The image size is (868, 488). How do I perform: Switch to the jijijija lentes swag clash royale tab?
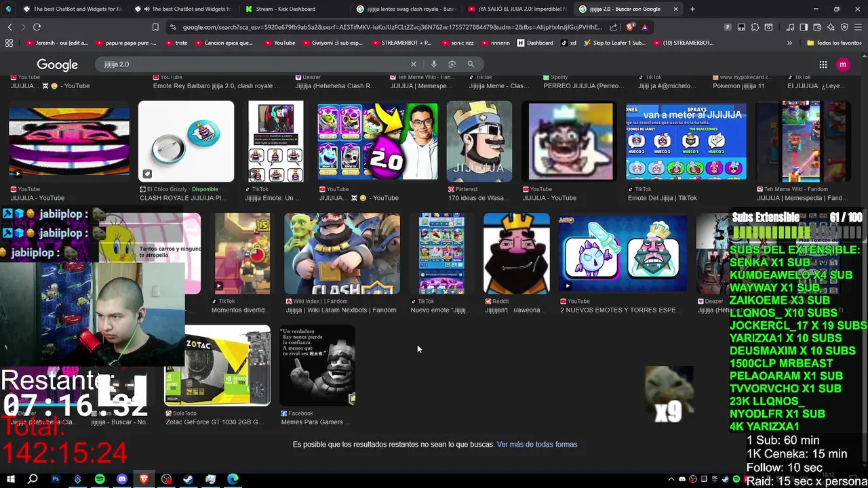(406, 9)
